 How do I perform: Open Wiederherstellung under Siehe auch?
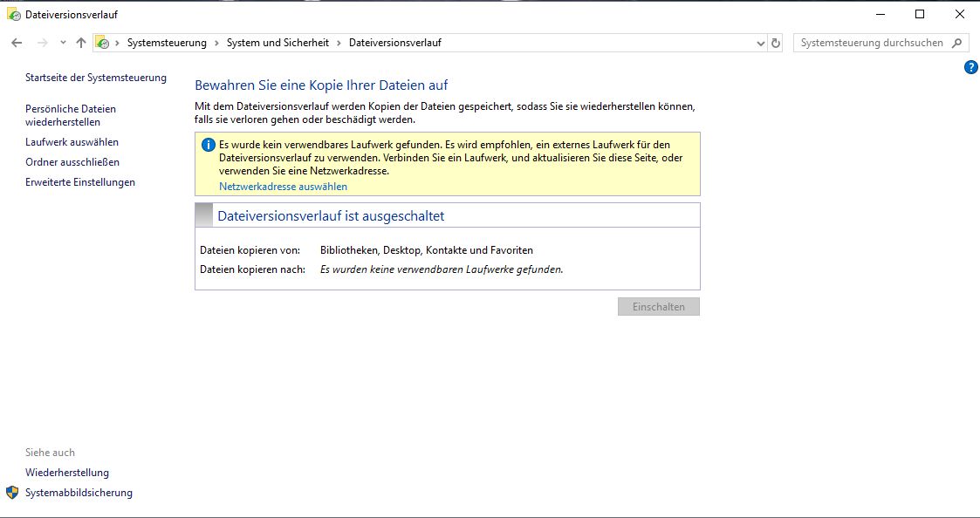click(67, 473)
